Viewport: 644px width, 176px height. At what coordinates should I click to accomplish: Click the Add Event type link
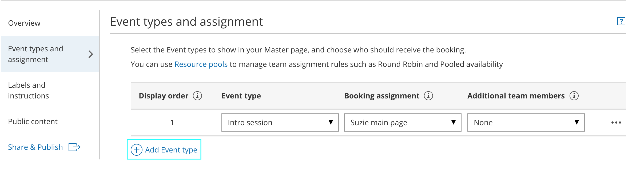[171, 150]
